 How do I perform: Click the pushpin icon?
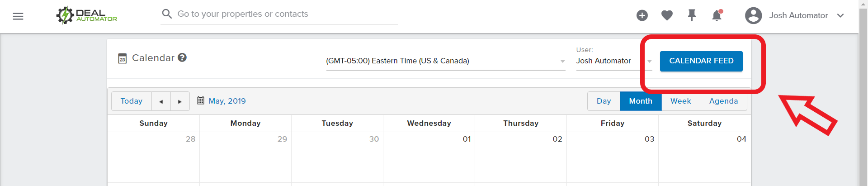point(692,15)
